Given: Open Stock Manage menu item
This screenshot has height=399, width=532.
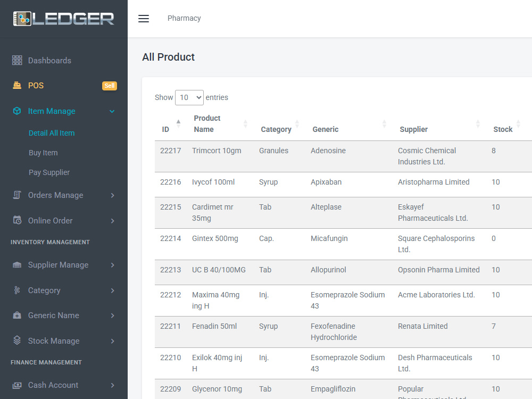Looking at the screenshot, I should click(54, 340).
